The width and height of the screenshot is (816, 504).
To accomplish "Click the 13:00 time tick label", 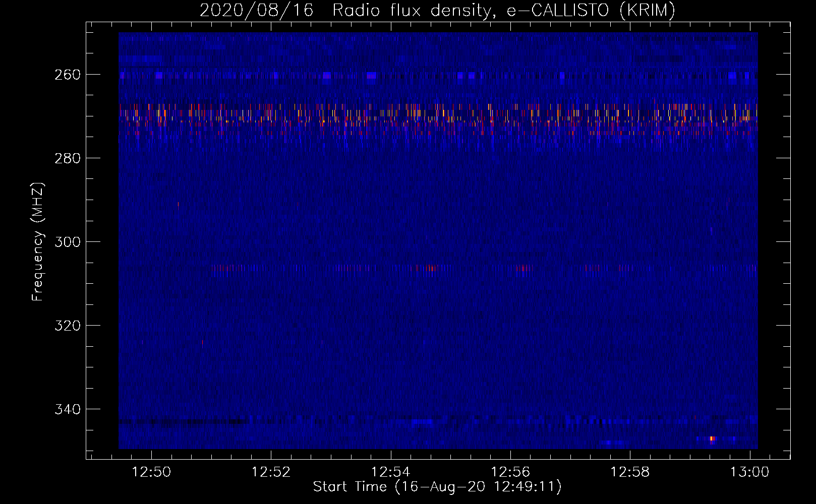I will (750, 472).
